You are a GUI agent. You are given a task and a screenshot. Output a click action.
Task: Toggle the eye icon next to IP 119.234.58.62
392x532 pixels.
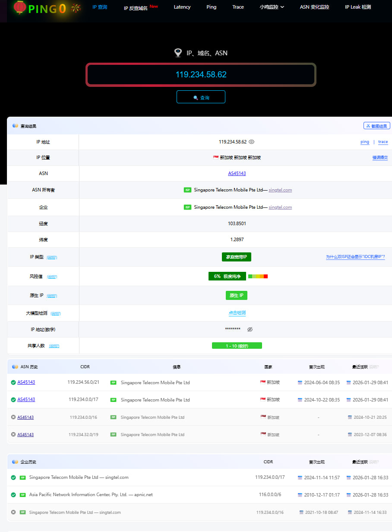coord(252,142)
